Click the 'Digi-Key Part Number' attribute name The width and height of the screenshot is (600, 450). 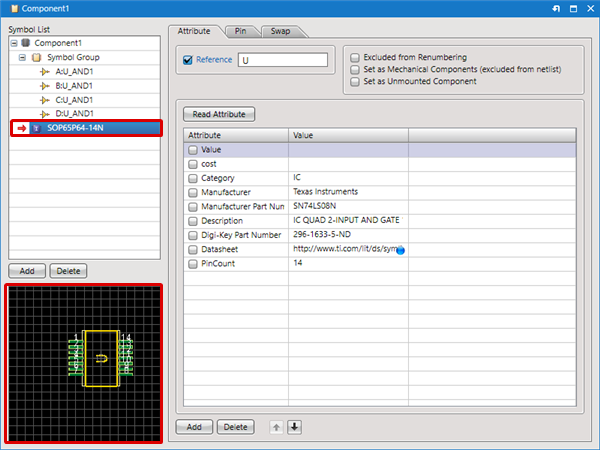tap(241, 235)
